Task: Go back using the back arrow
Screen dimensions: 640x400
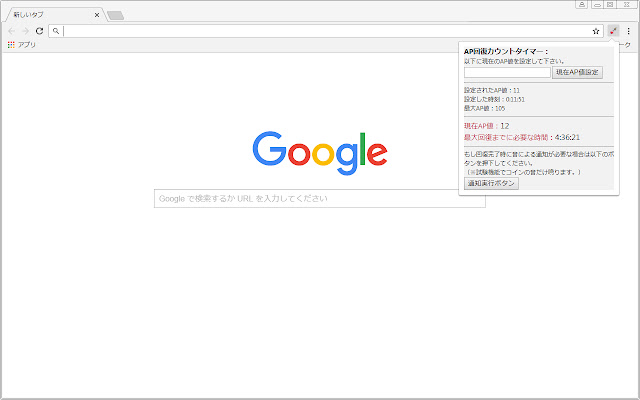Action: coord(11,31)
